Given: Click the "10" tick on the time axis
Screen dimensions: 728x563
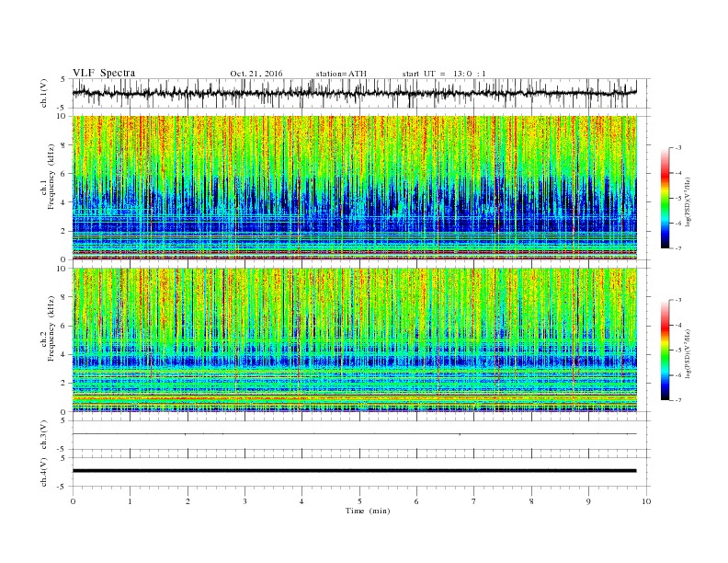Looking at the screenshot, I should point(646,501).
